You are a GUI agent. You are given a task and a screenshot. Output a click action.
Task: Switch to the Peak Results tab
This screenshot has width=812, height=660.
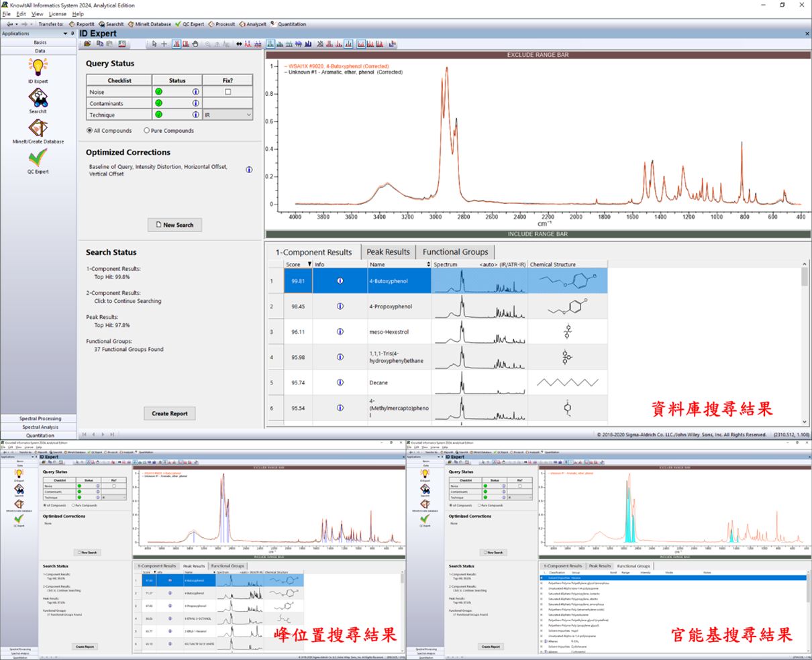(388, 252)
